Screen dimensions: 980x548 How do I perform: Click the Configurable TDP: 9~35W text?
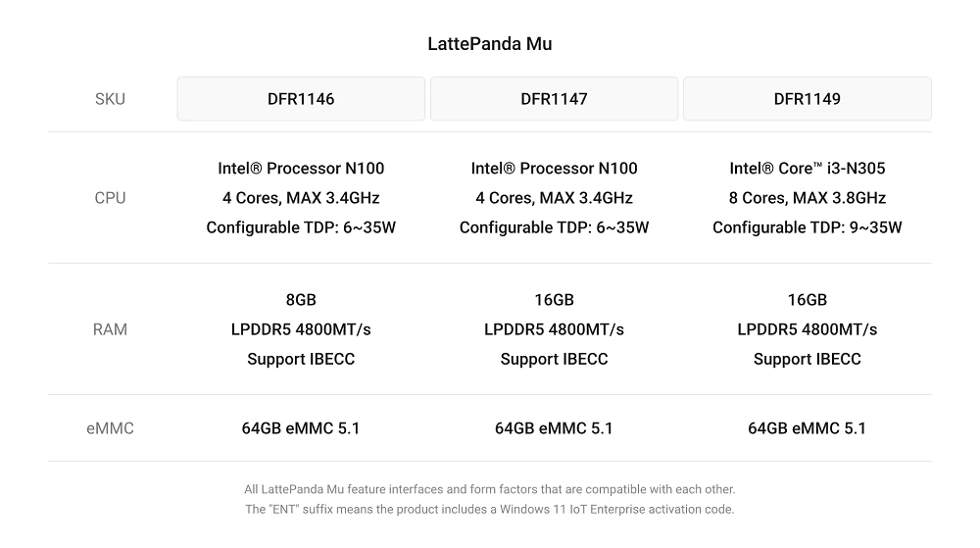807,227
